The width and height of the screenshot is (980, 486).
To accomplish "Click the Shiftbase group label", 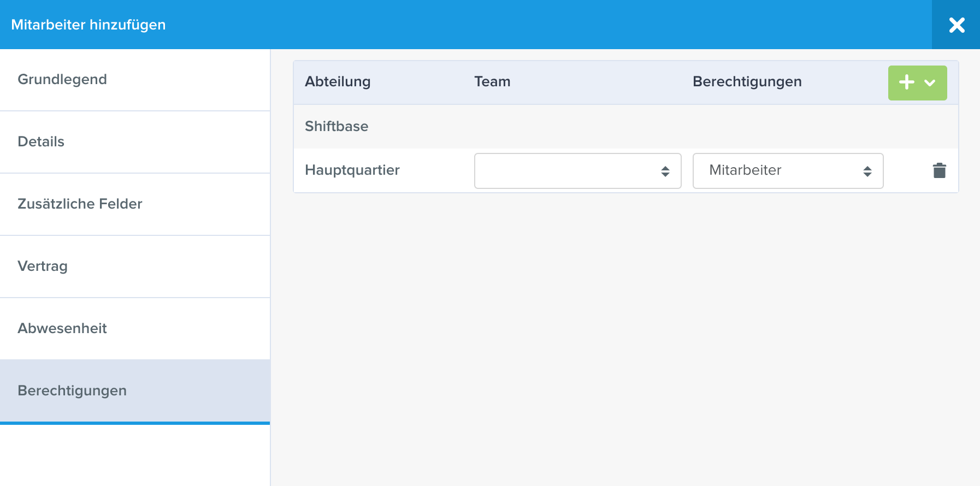I will pyautogui.click(x=336, y=126).
